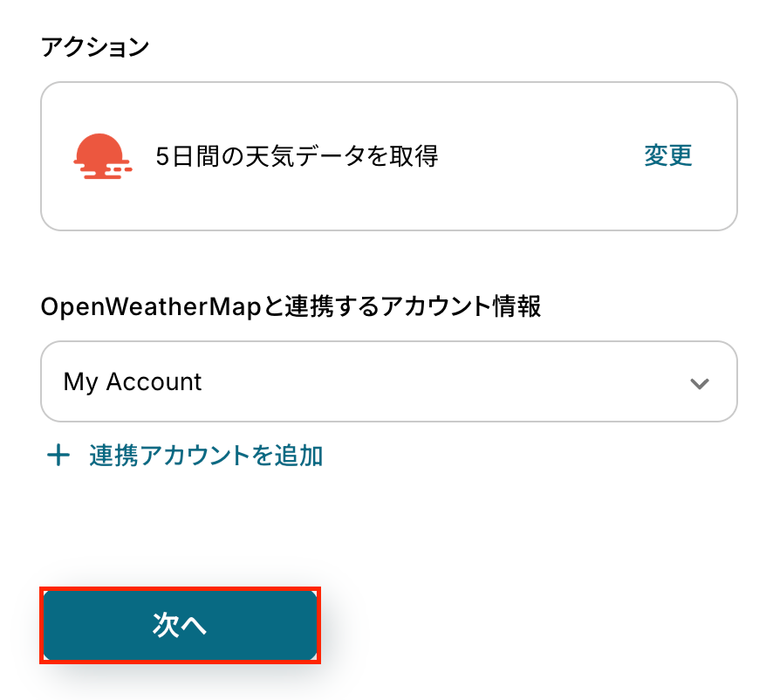Click the OpenWeatherMap orange sun icon
773x700 pixels.
tap(102, 157)
